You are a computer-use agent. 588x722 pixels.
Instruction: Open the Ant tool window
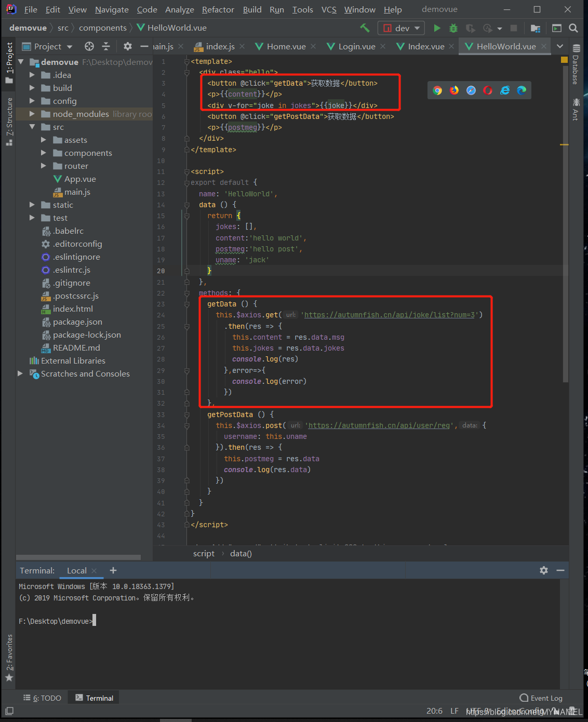576,110
